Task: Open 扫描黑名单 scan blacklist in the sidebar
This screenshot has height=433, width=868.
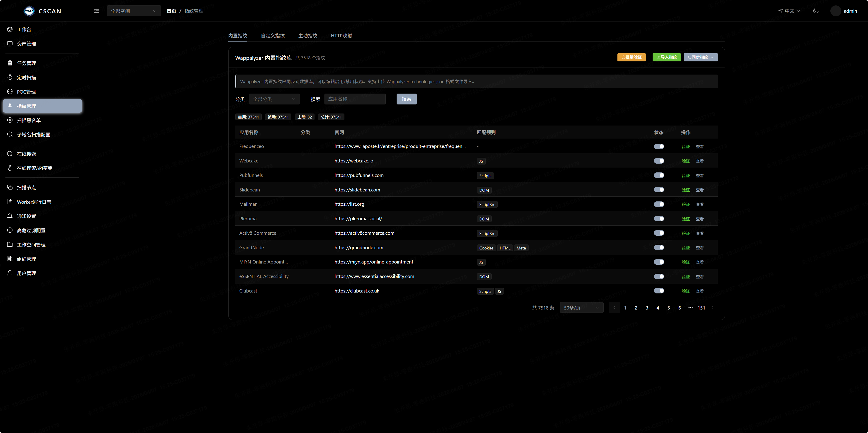Action: click(x=42, y=120)
